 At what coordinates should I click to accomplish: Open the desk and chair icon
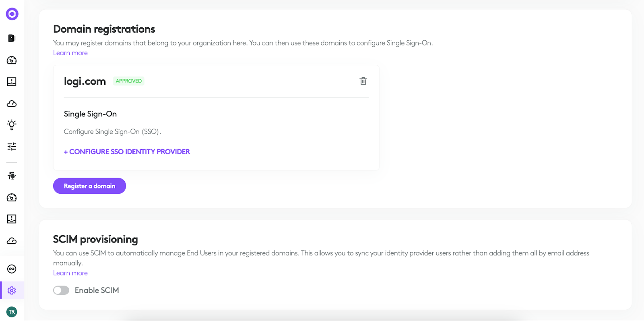(x=12, y=176)
